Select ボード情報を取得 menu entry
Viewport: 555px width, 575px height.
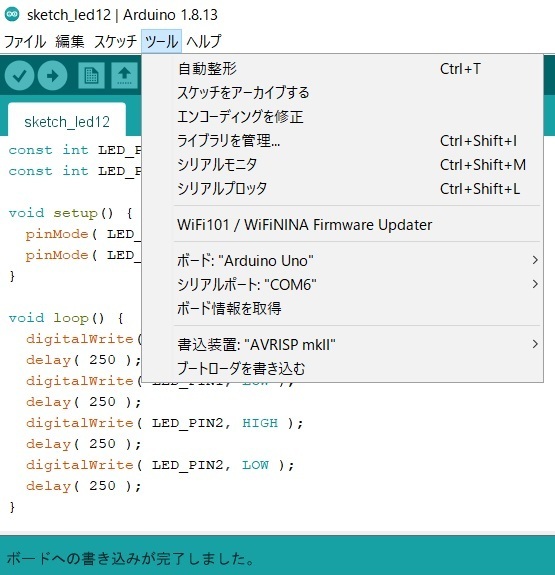click(342, 308)
